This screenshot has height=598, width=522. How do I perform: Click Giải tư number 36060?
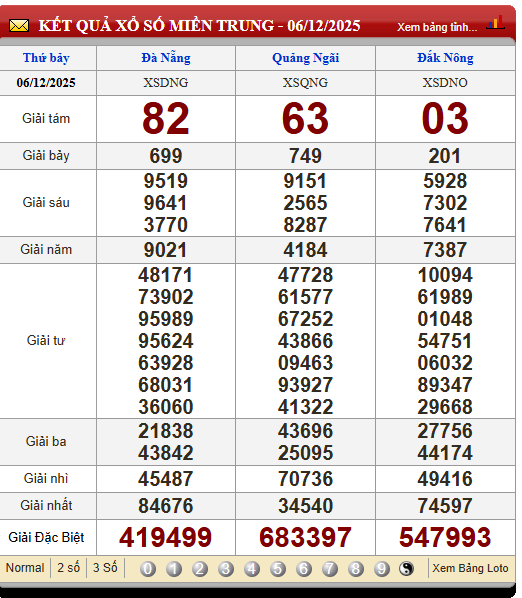pyautogui.click(x=166, y=407)
